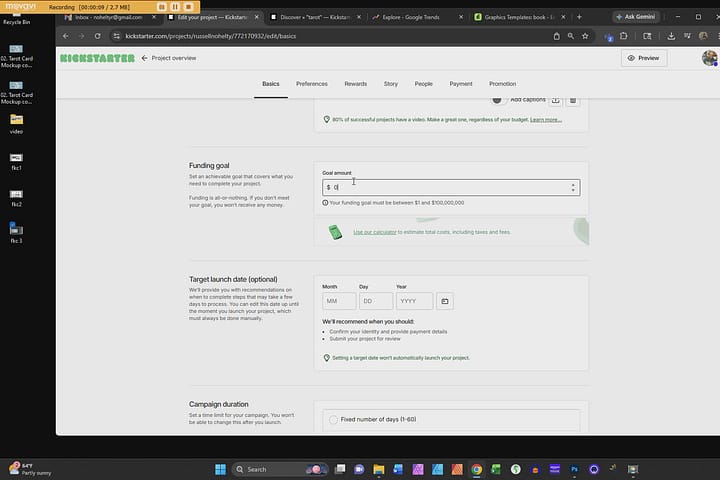Click the Preview button
This screenshot has height=480, width=720.
pos(644,58)
